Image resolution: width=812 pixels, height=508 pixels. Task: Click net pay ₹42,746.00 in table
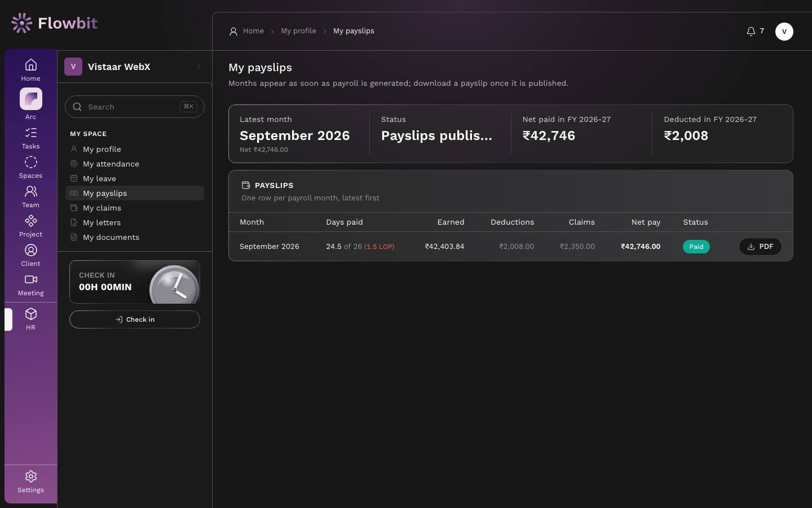pos(641,247)
